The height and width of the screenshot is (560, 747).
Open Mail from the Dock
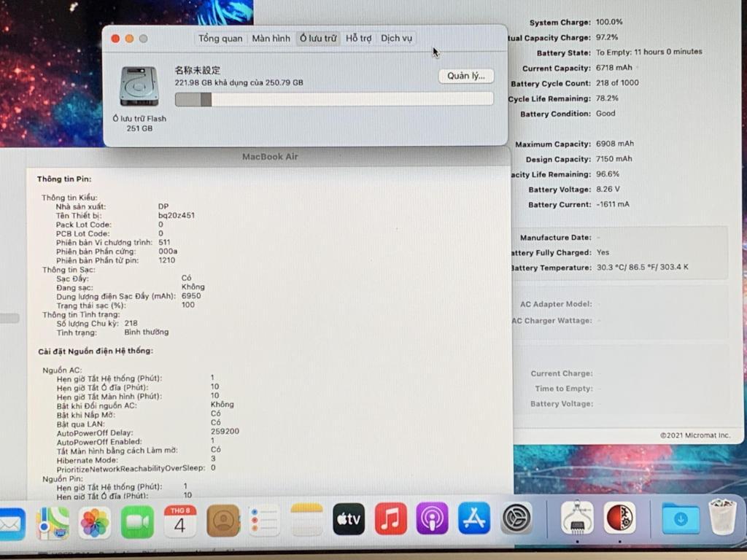[12, 524]
